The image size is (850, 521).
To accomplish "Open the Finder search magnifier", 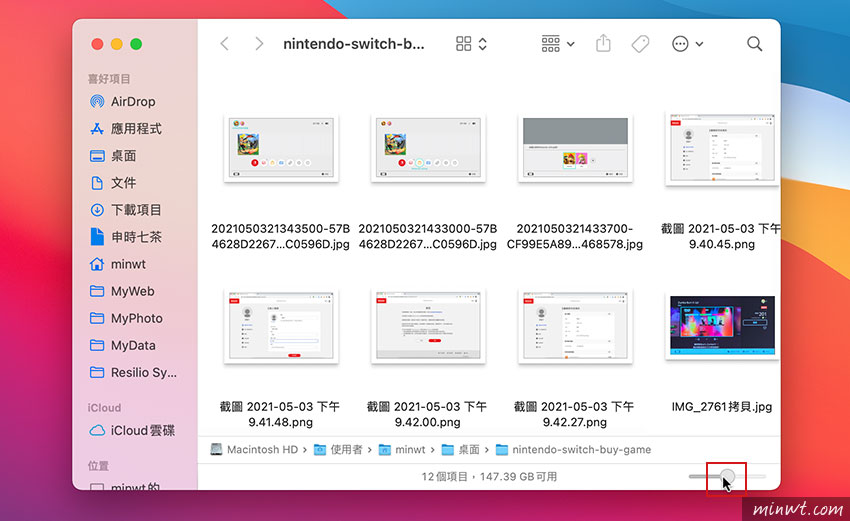I will coord(754,44).
